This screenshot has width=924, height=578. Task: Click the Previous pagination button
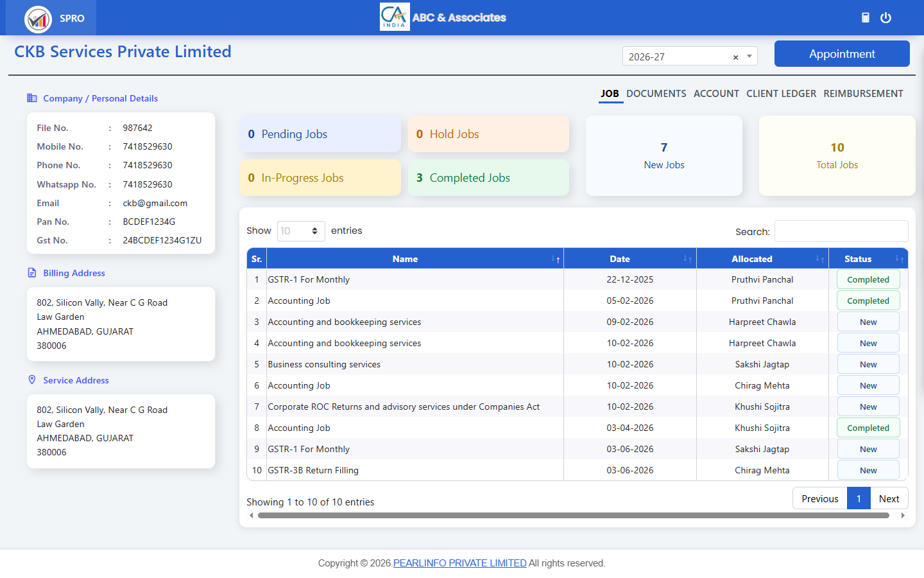820,498
